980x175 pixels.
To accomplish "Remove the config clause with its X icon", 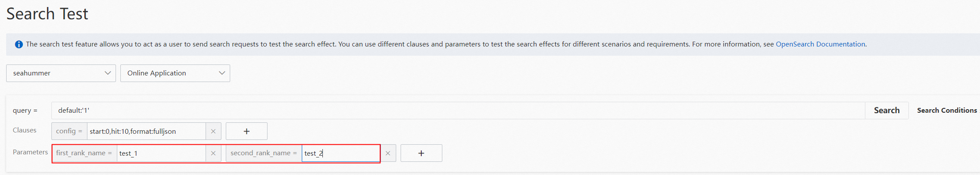I will coord(213,131).
